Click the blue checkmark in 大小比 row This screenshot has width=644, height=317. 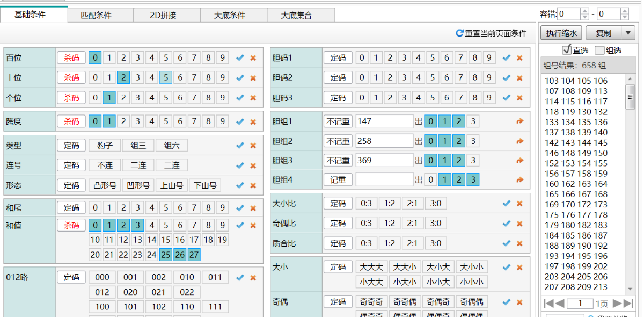point(506,203)
